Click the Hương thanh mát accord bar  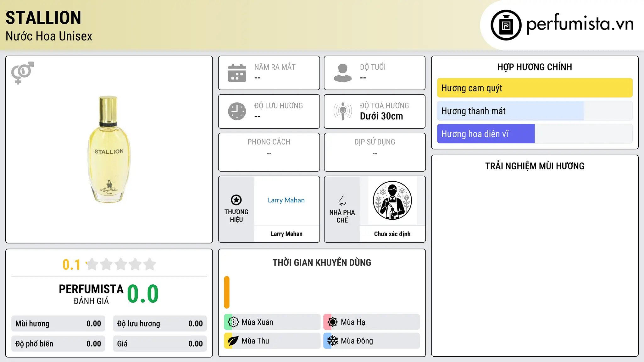pyautogui.click(x=535, y=111)
